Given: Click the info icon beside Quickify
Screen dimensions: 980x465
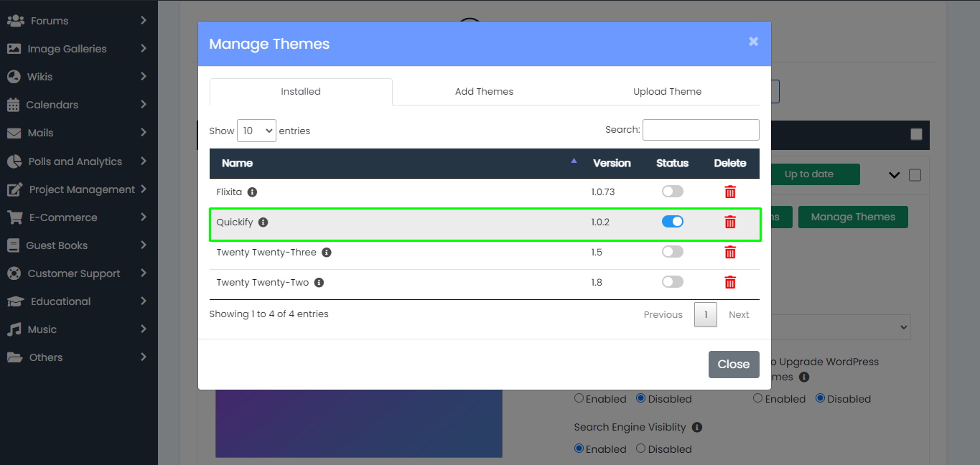Looking at the screenshot, I should (263, 222).
